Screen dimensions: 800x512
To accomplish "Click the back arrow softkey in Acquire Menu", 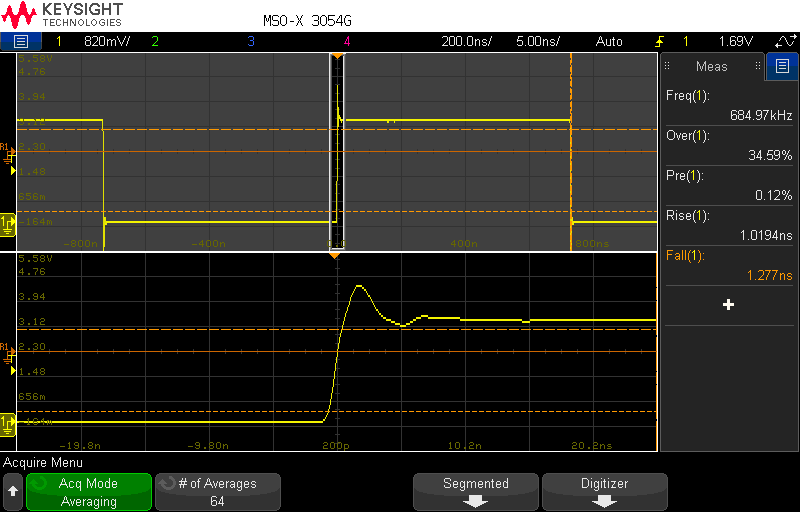I will pos(13,492).
